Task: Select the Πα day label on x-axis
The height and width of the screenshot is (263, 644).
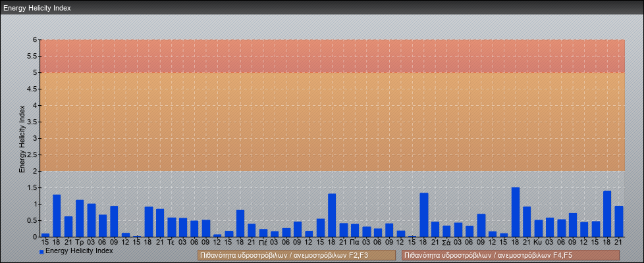Action: (355, 243)
